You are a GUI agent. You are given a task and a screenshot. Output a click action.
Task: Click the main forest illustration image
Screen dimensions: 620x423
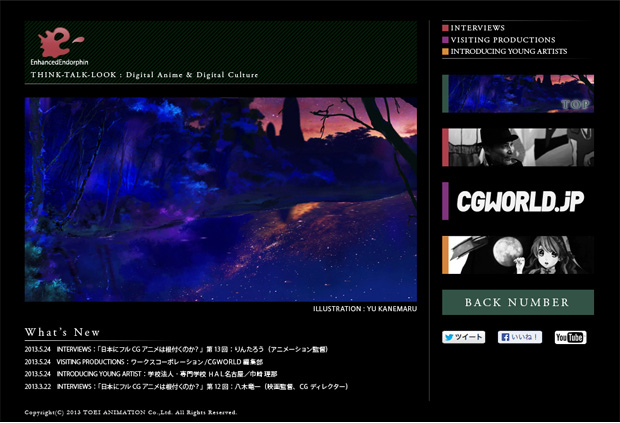click(220, 199)
